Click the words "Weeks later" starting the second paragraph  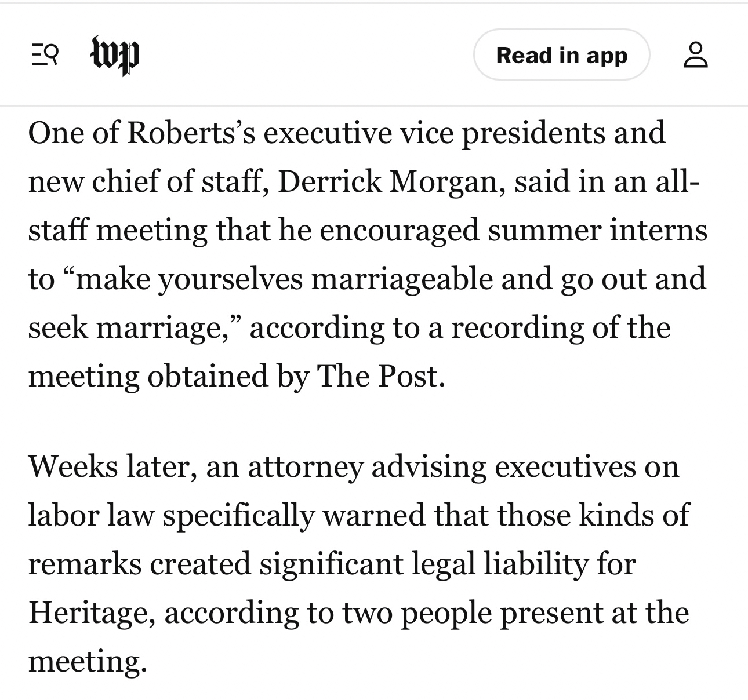coord(110,466)
